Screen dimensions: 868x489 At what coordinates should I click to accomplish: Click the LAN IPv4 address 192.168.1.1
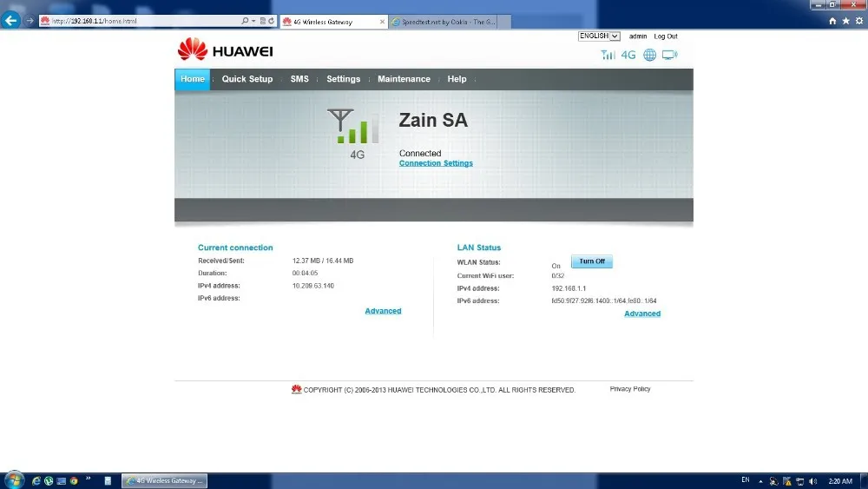(569, 288)
